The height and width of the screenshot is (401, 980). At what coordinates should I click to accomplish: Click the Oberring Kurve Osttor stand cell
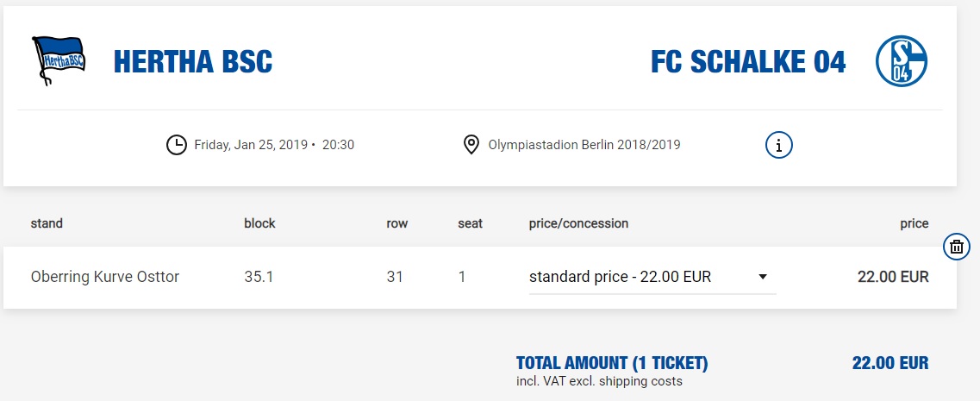[x=105, y=277]
